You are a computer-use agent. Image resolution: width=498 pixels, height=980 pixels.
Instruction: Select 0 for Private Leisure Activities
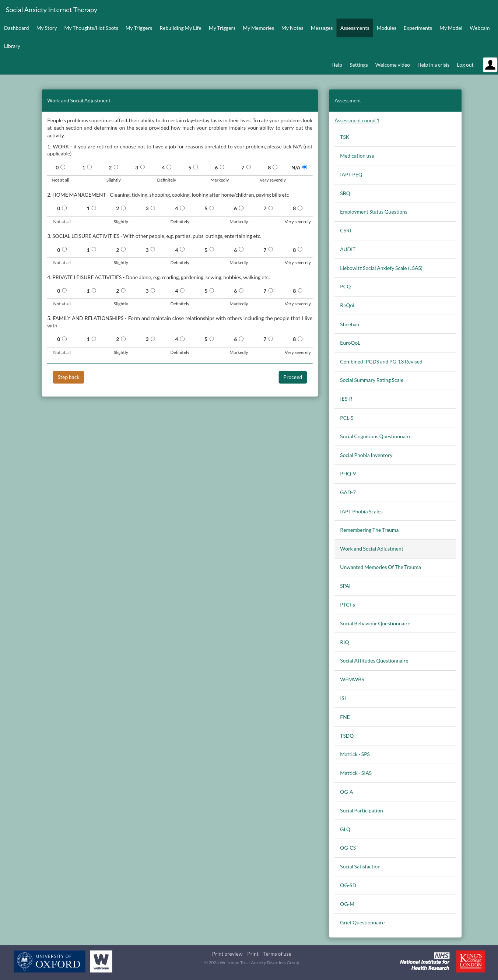coord(64,290)
